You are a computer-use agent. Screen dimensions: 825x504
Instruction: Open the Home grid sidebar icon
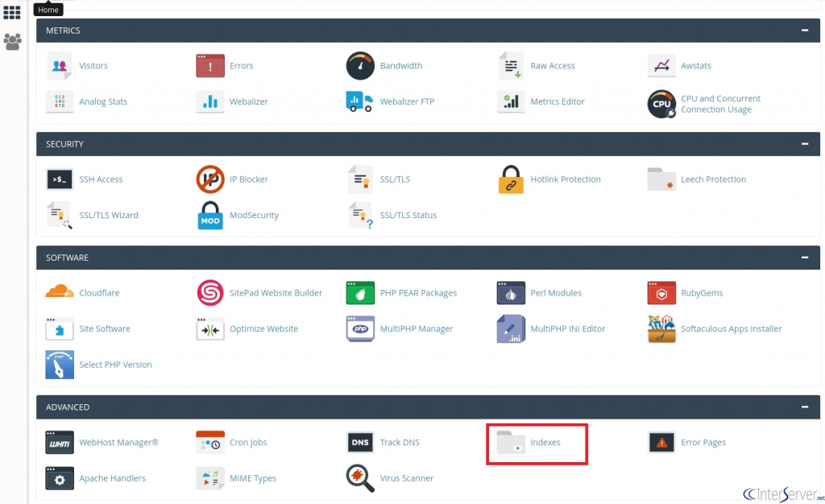11,12
